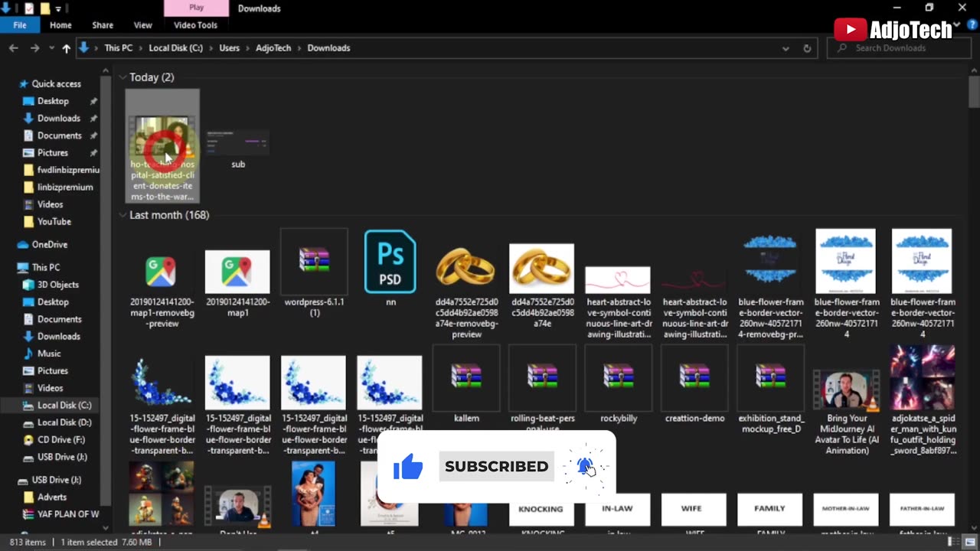Screen dimensions: 980x551
Task: Select the FATHER-IN-LAW image file
Action: (x=922, y=514)
